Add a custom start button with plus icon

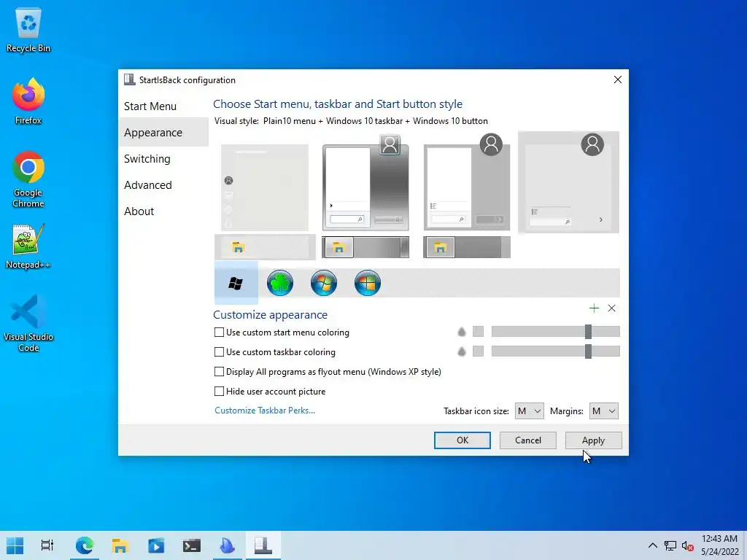pyautogui.click(x=594, y=308)
